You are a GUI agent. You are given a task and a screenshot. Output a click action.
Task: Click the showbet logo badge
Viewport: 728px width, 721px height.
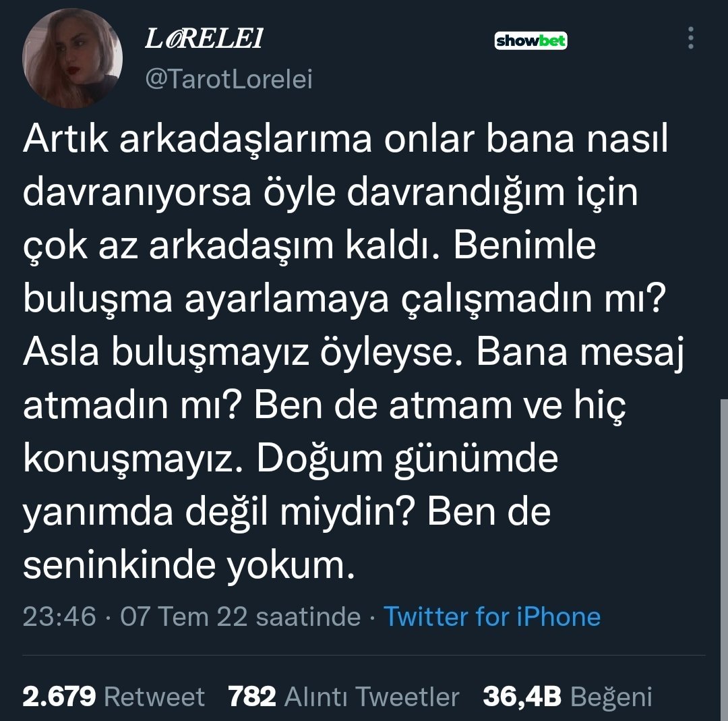click(x=531, y=41)
